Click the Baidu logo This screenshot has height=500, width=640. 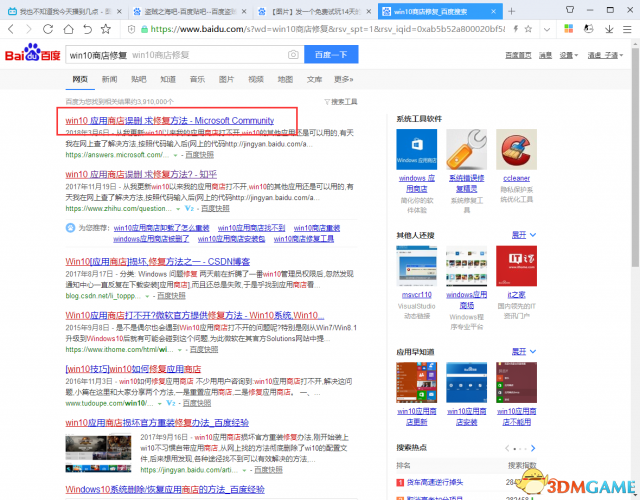(x=33, y=53)
